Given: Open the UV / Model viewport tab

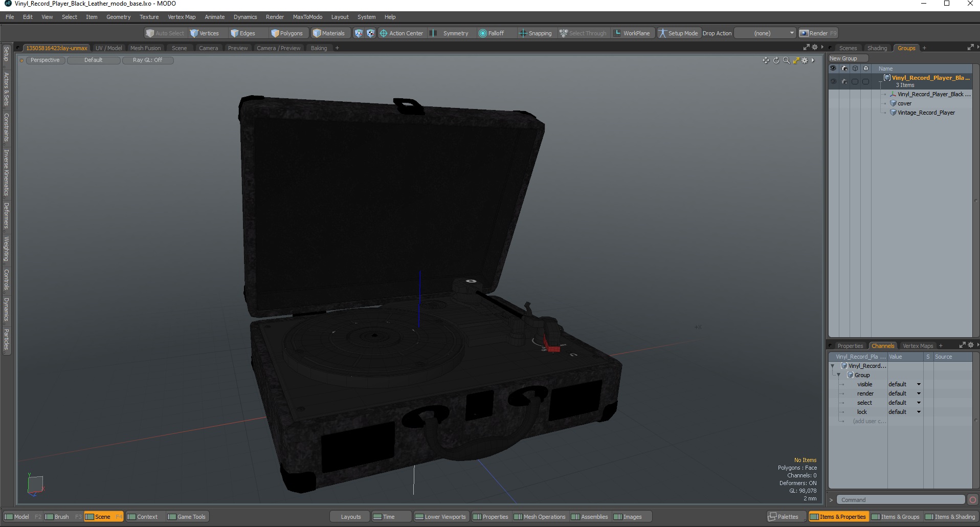Looking at the screenshot, I should click(x=108, y=48).
